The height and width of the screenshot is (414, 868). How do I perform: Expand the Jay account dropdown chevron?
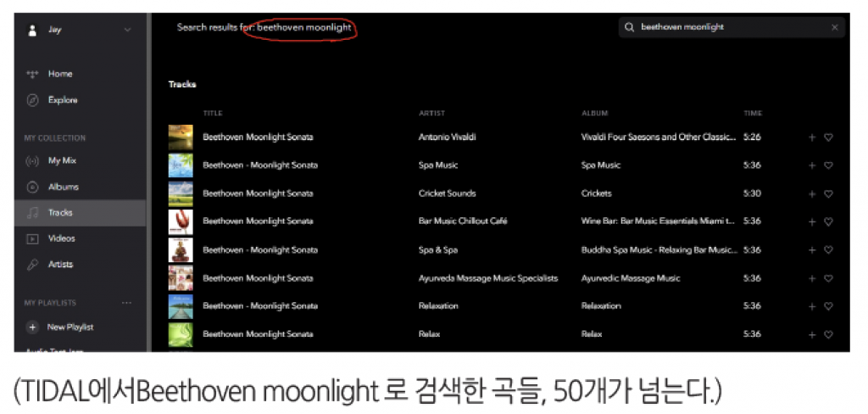[128, 30]
